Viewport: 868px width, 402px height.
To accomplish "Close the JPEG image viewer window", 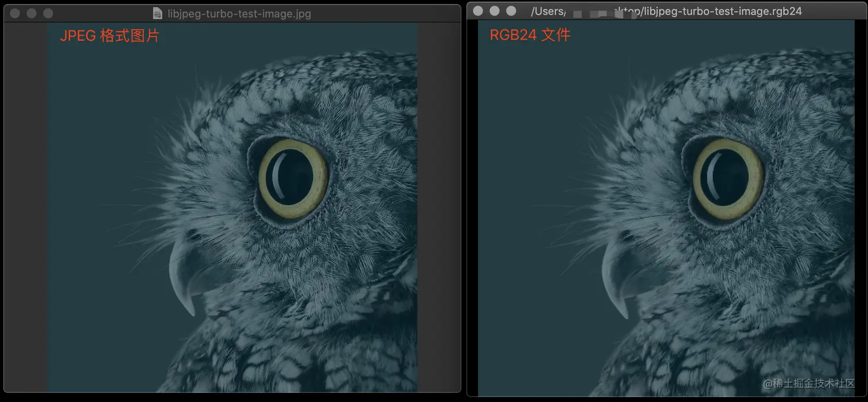I will point(14,13).
